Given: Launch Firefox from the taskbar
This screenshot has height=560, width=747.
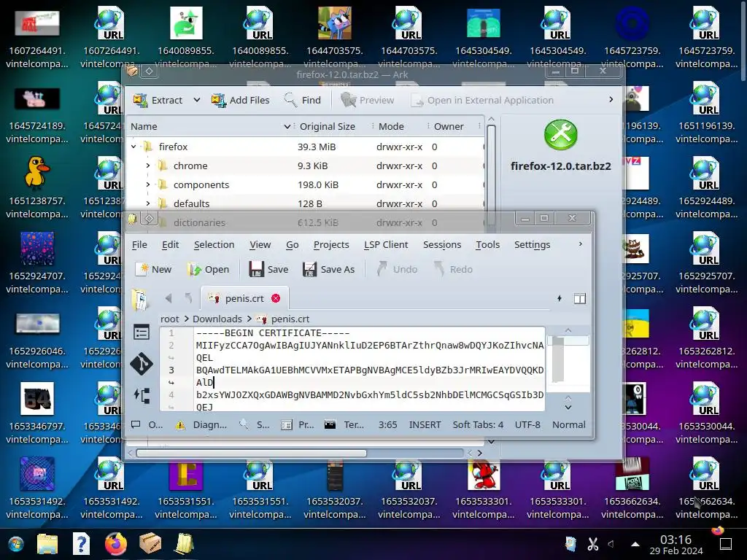Looking at the screenshot, I should 116,544.
